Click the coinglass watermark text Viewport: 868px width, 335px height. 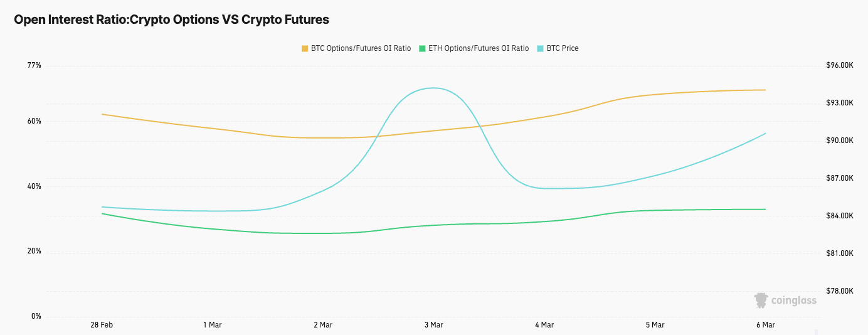(794, 300)
